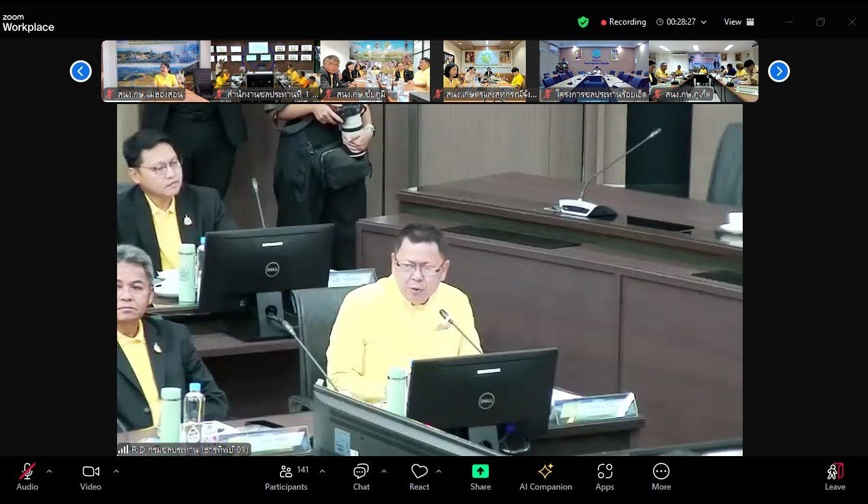Open the View layout menu
This screenshot has width=868, height=504.
click(739, 22)
